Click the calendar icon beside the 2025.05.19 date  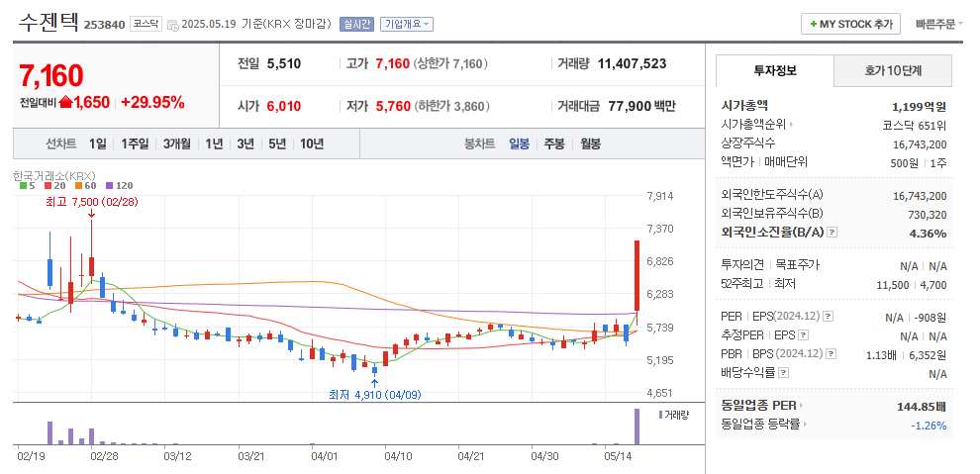[172, 25]
